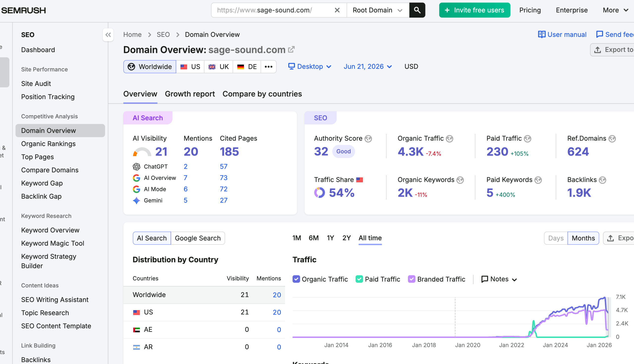Select the UK database button

(x=218, y=67)
